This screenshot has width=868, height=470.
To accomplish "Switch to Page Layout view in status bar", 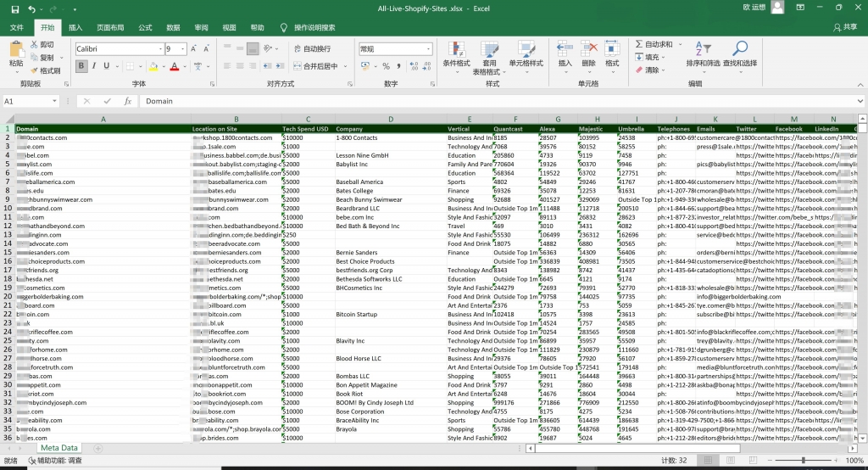I will [730, 461].
